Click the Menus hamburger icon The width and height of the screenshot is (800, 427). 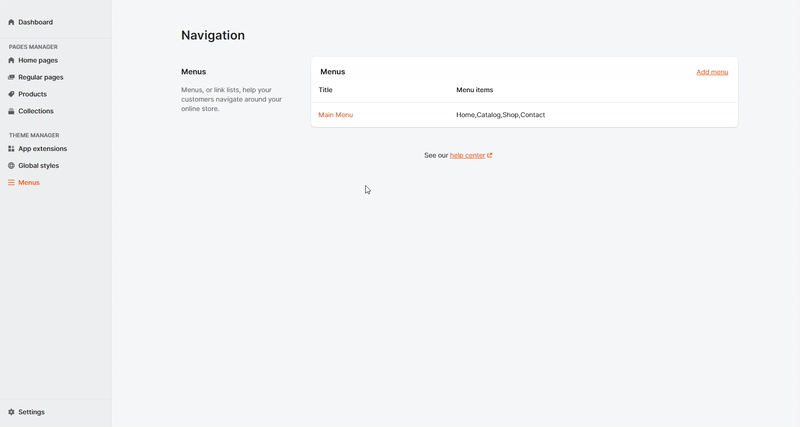(x=11, y=183)
